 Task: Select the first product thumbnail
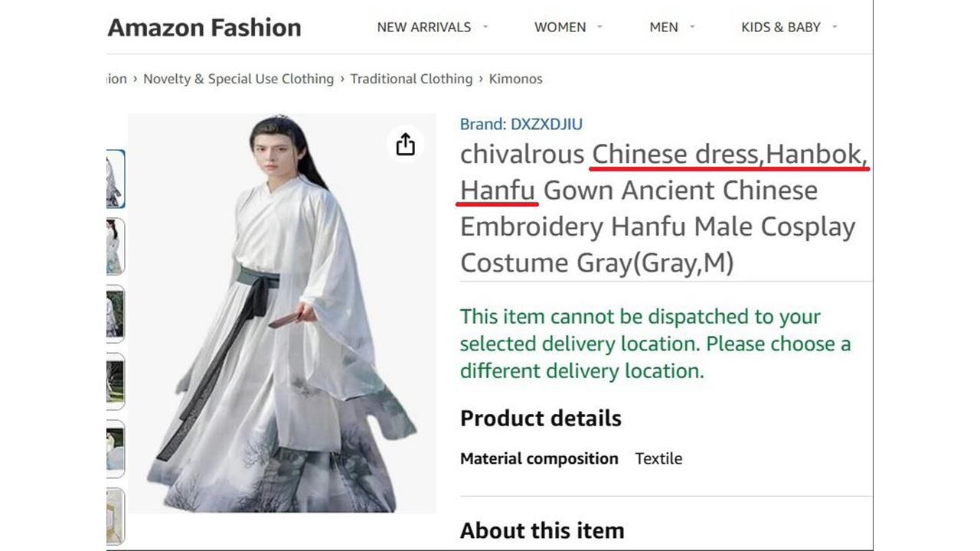click(x=115, y=179)
